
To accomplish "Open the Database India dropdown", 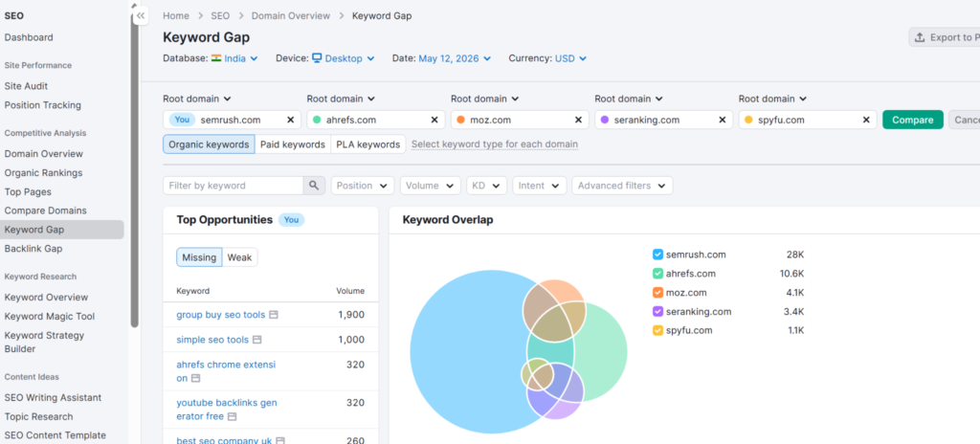I will click(235, 58).
